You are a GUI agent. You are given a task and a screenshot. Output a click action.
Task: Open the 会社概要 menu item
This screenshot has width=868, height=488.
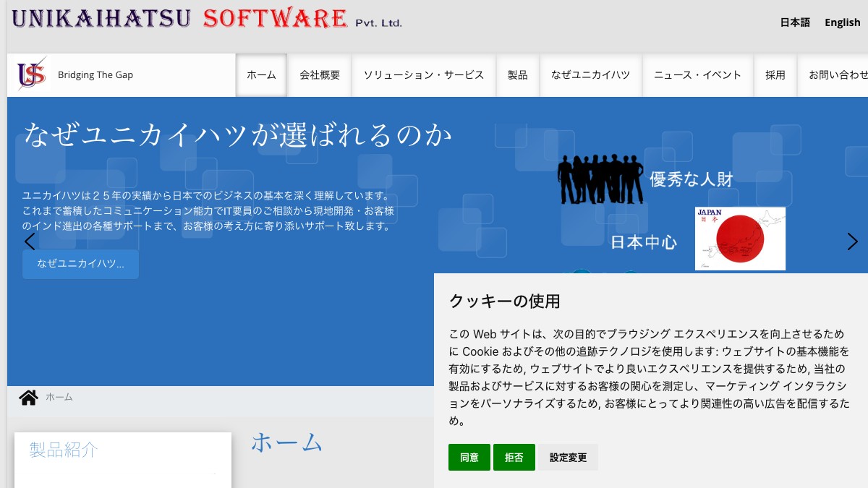click(x=320, y=74)
